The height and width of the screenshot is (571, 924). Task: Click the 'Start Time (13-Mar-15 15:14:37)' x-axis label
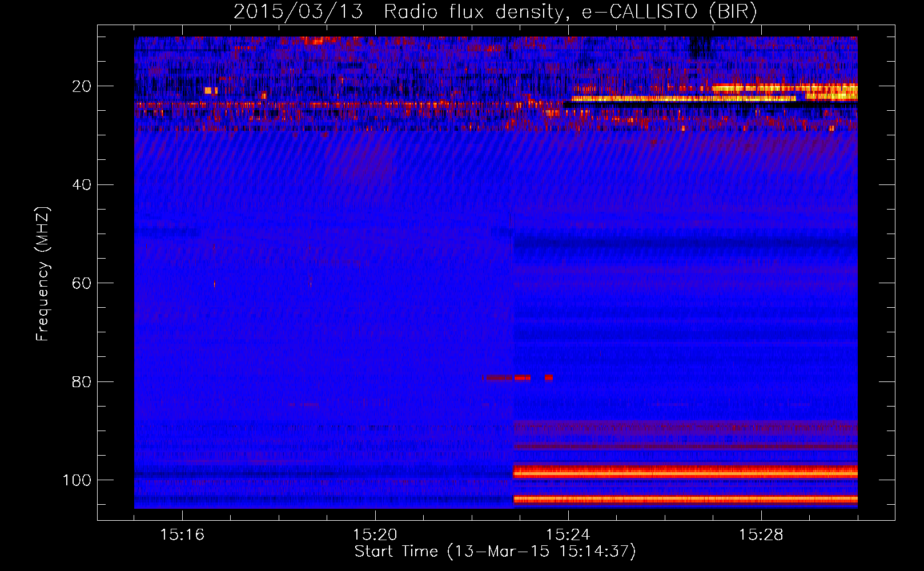(495, 552)
